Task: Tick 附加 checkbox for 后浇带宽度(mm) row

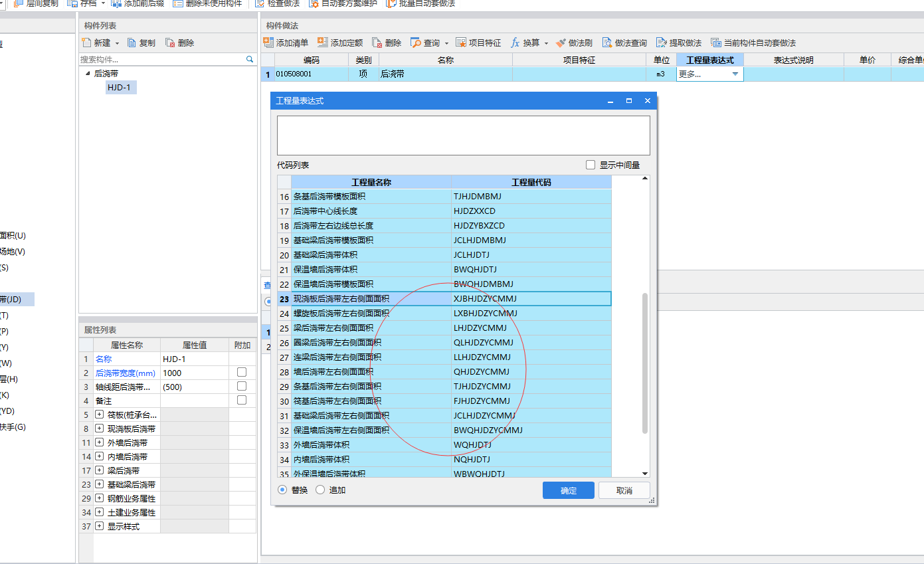Action: coord(242,372)
